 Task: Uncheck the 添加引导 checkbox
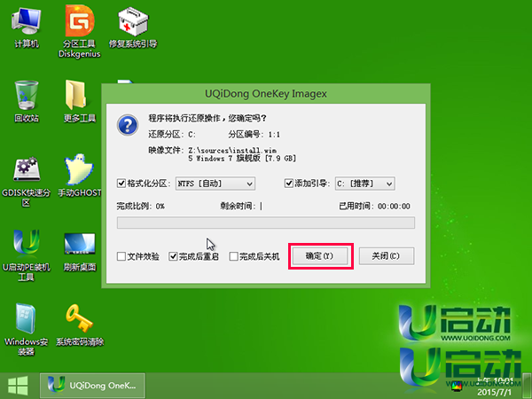coord(288,184)
